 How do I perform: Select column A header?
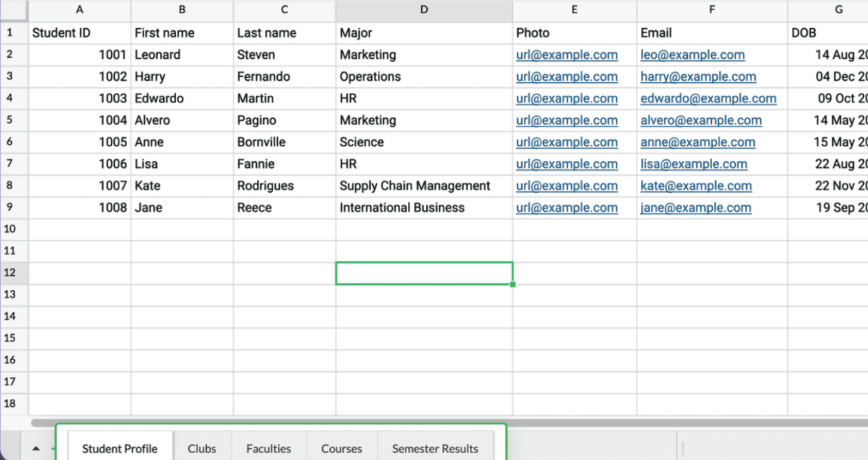coord(80,9)
